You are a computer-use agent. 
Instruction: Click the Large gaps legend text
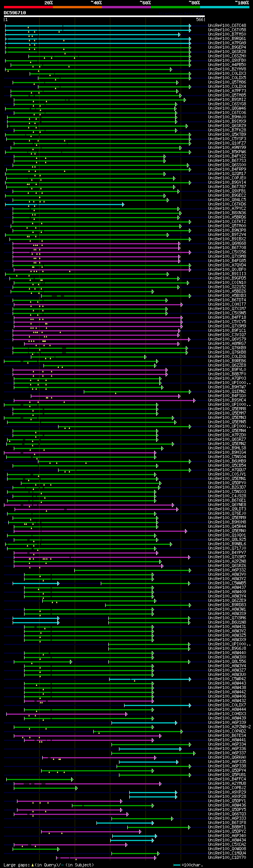[x=49, y=865]
